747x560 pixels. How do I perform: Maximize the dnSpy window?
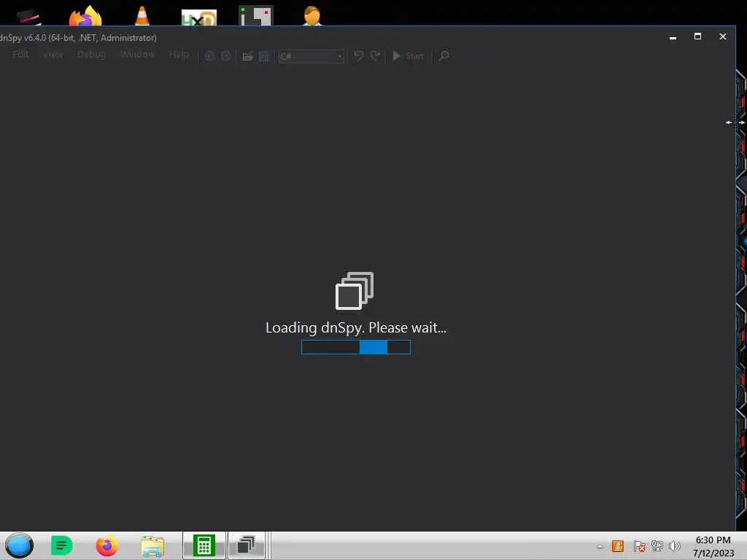(x=697, y=36)
